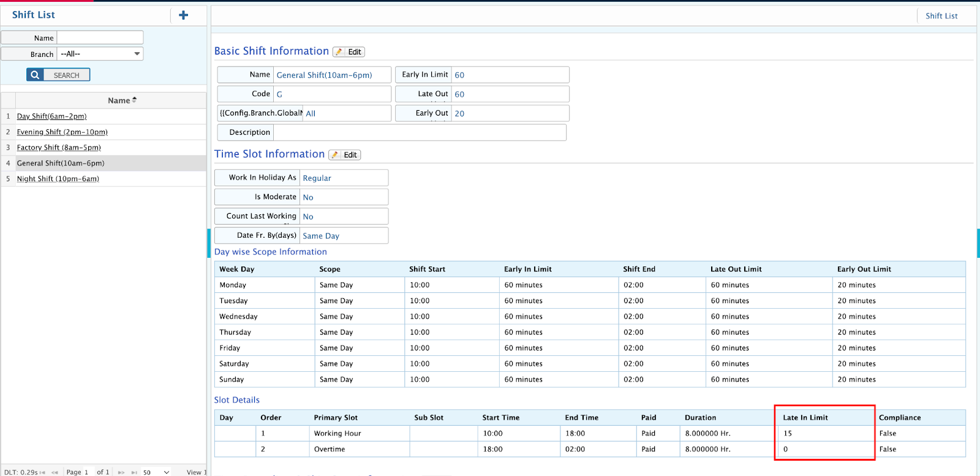Viewport: 980px width, 476px height.
Task: Click Duration column header in Slot Details
Action: (x=700, y=418)
